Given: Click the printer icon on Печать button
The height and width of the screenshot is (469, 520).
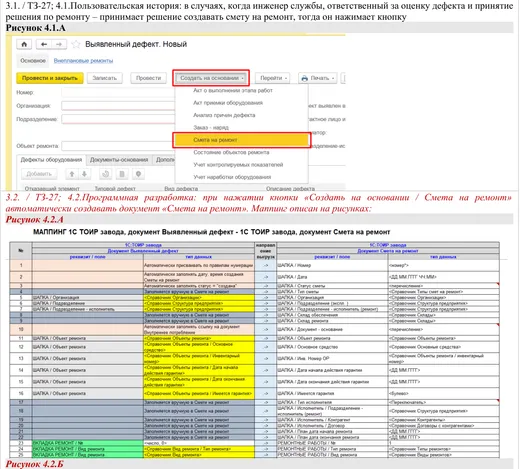Looking at the screenshot, I should coord(304,78).
